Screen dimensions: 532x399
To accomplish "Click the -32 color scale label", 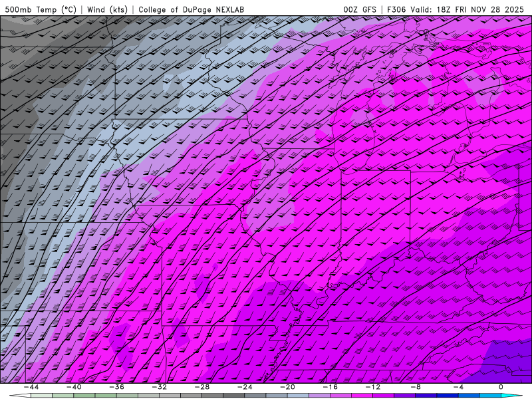I will pos(160,387).
